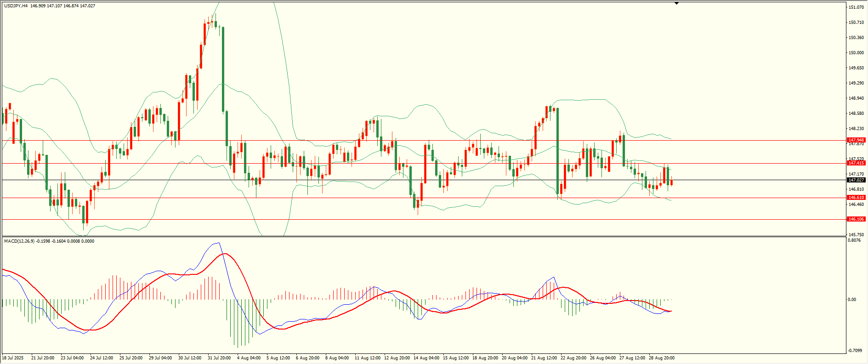Click the 18 Jul 2025 date label
868x364 pixels.
click(13, 358)
